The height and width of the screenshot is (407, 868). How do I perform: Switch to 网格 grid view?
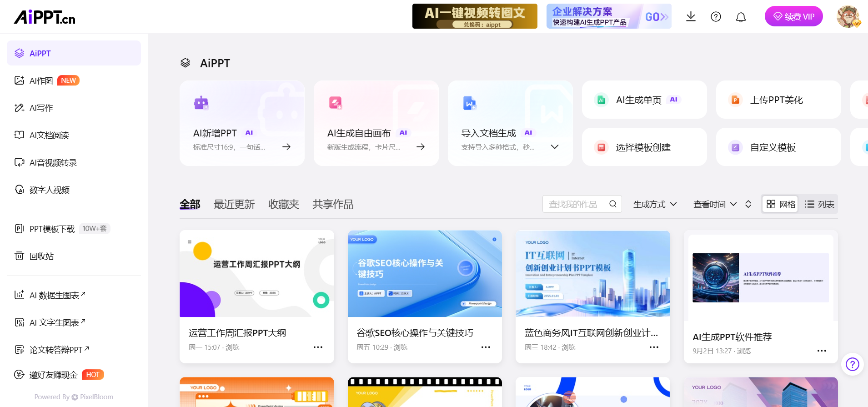point(781,204)
